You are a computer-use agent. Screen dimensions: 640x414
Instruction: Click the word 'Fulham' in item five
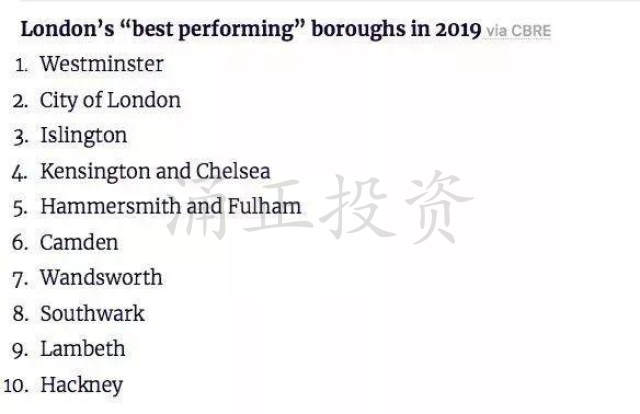[x=264, y=206]
